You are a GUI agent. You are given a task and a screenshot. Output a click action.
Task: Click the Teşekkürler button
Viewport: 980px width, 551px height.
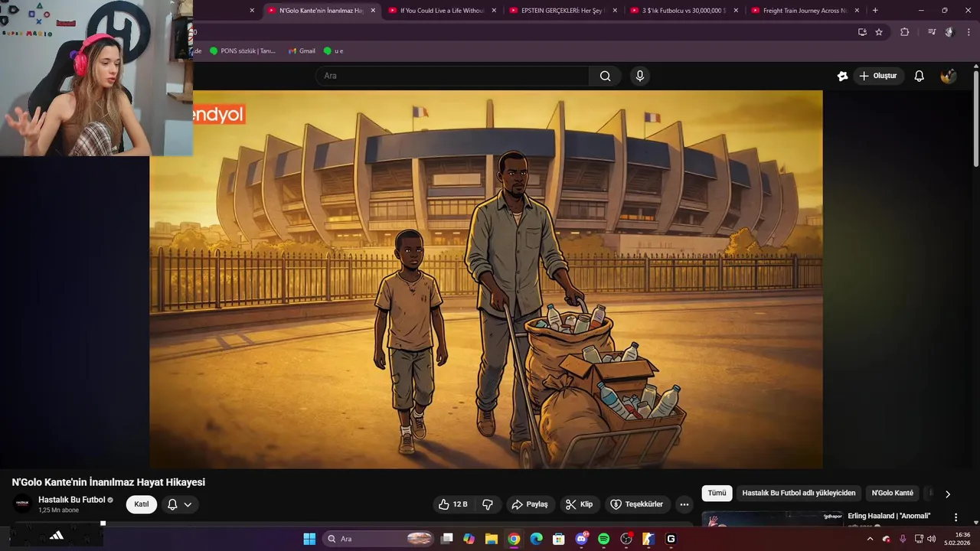tap(637, 504)
